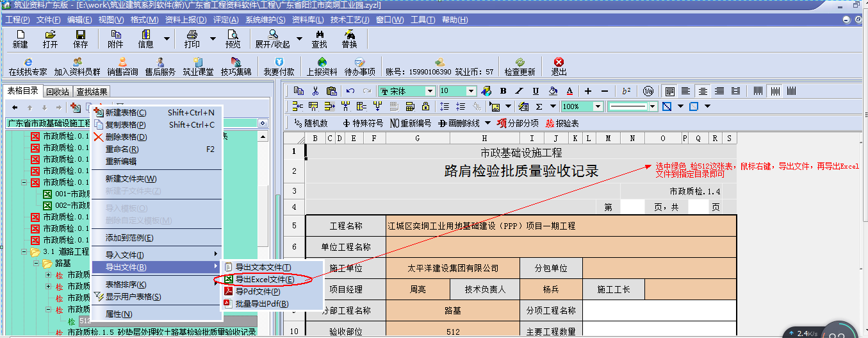
Task: Select 导出Excel文件(E) from submenu
Action: [x=265, y=279]
